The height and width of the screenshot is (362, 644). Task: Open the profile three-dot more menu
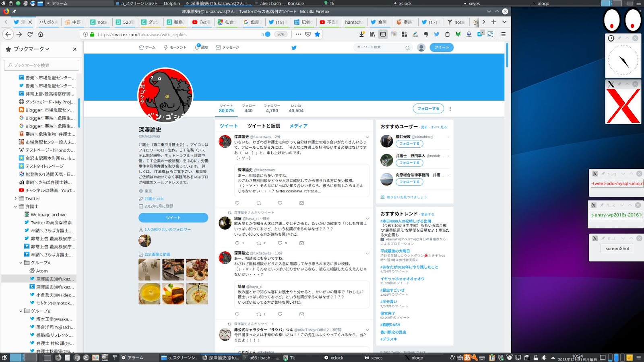click(450, 109)
